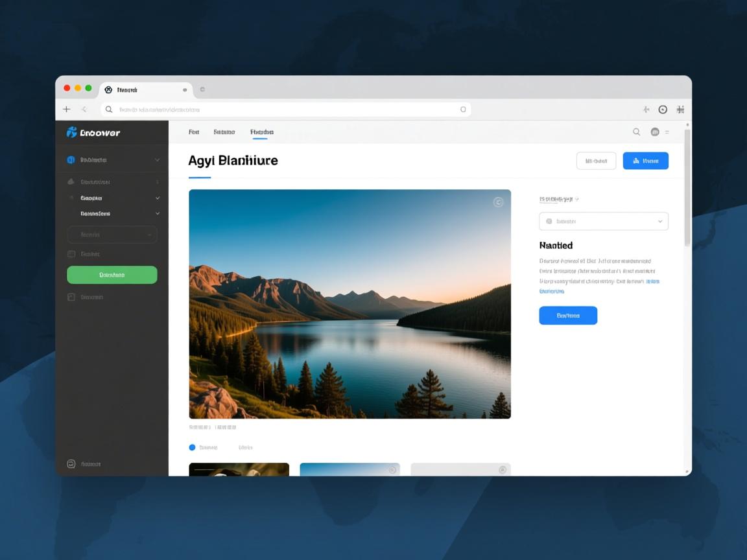Image resolution: width=747 pixels, height=560 pixels.
Task: Click the blue button below the Naotled description
Action: 567,316
